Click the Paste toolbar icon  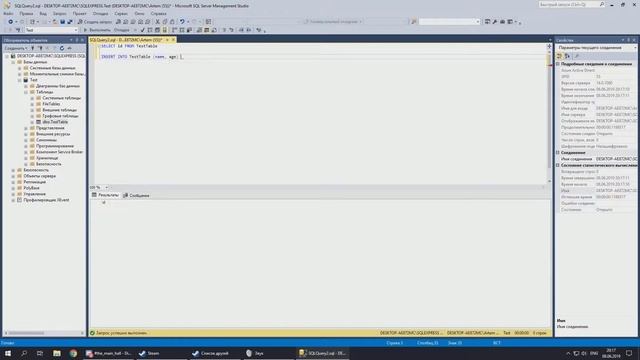point(172,22)
